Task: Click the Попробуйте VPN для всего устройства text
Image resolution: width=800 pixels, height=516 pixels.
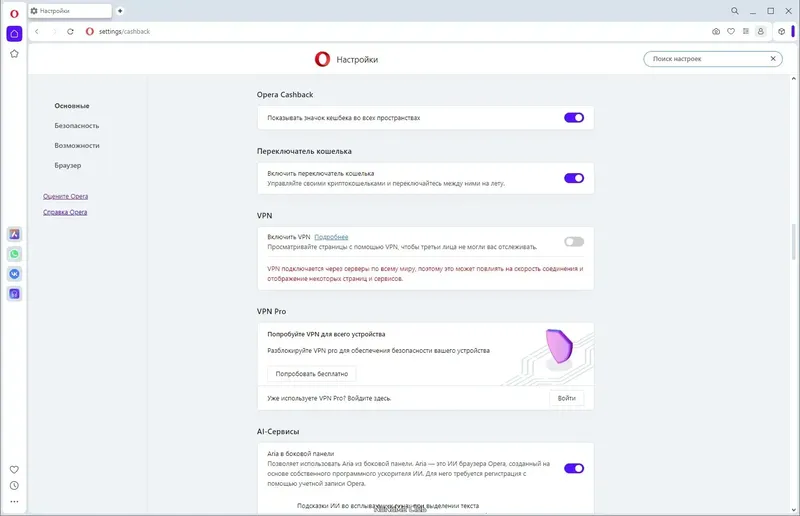Action: point(326,334)
